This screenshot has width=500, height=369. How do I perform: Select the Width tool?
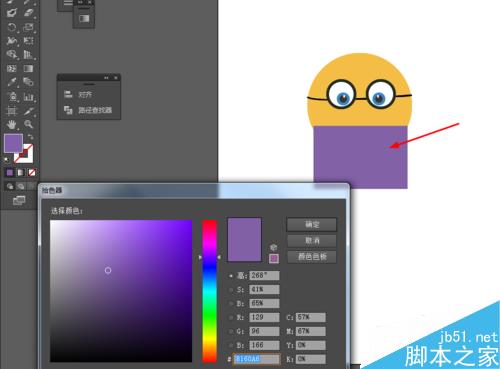[x=12, y=41]
